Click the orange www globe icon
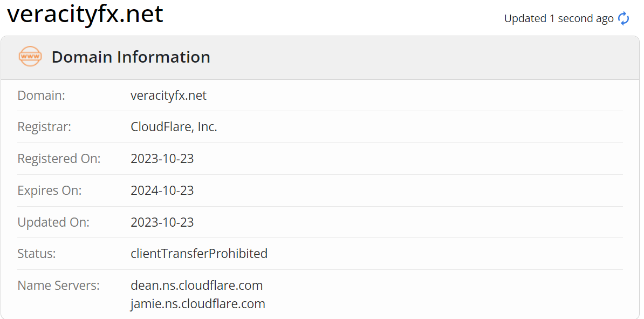Screen dimensions: 644x319 30,56
